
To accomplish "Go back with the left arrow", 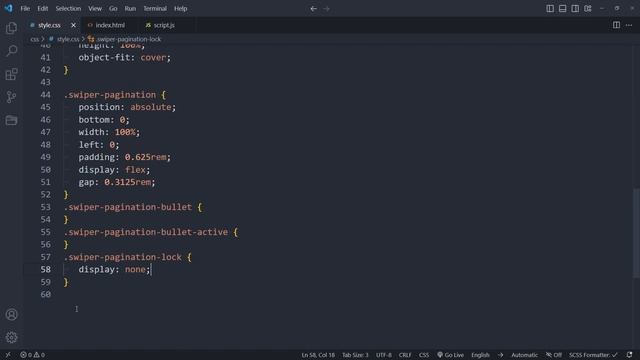I will [x=313, y=9].
